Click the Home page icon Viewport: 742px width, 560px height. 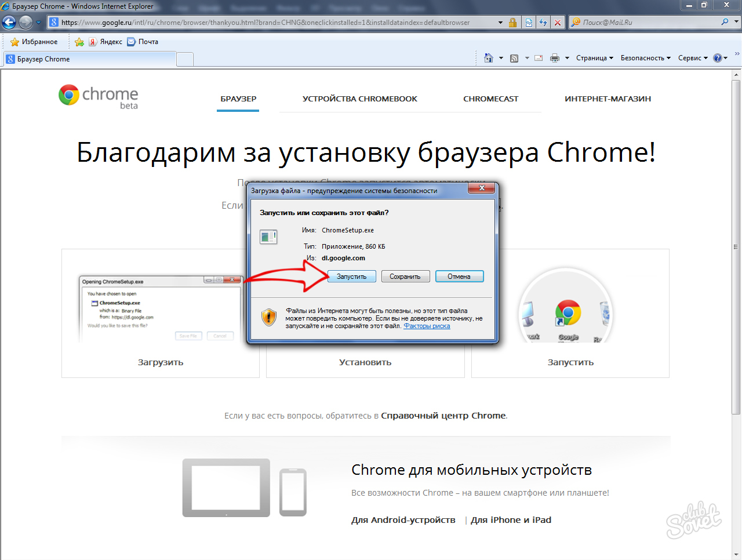pos(489,58)
